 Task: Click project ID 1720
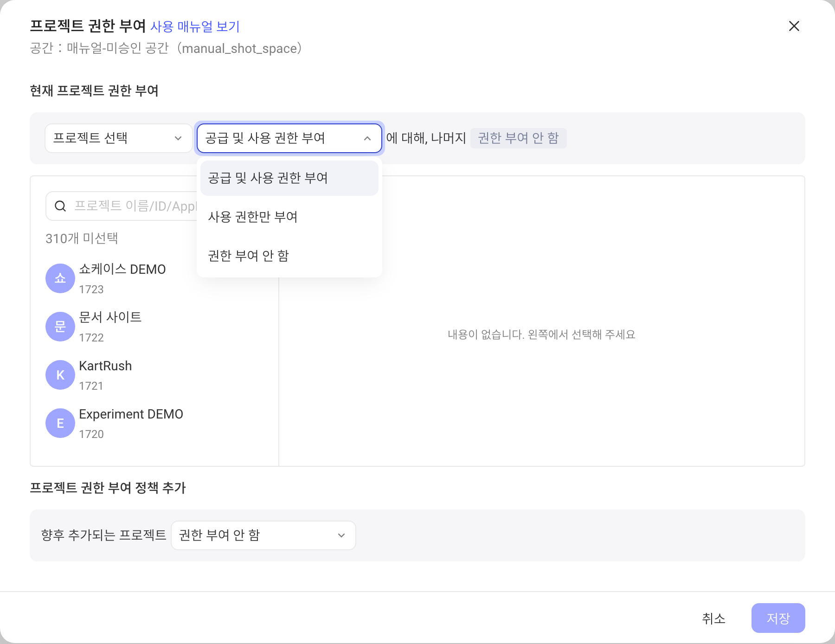(x=91, y=434)
